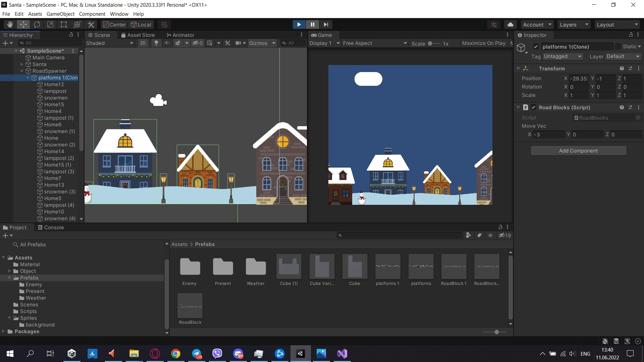Activate the Hand tool for panning
This screenshot has height=362, width=644.
(9, 24)
